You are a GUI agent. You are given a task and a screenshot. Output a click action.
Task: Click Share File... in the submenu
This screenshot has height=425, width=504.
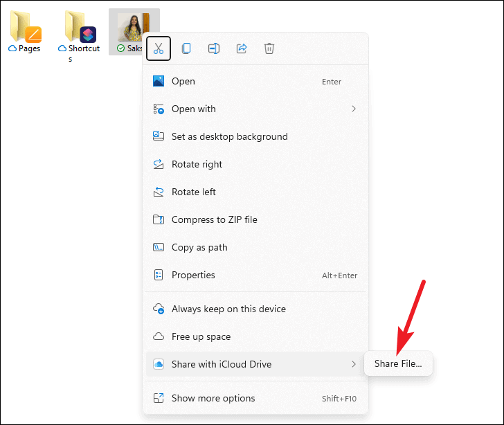click(x=398, y=363)
